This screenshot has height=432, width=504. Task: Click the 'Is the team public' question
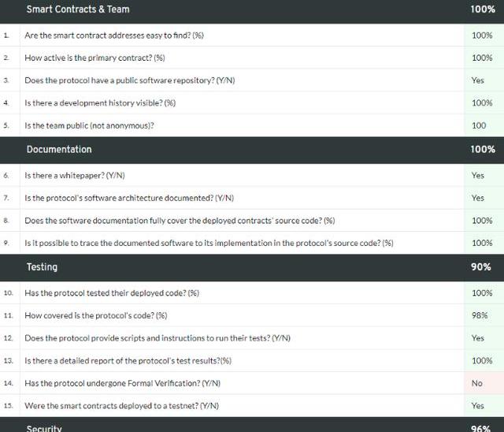89,125
